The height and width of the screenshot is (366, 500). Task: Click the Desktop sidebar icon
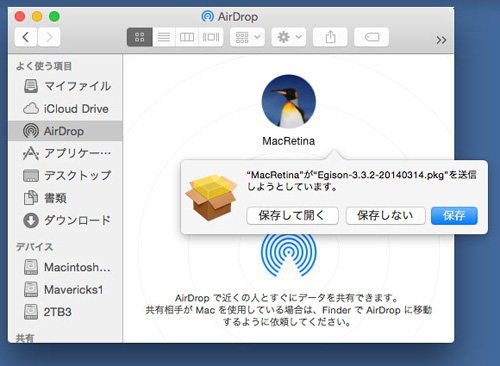tap(31, 176)
